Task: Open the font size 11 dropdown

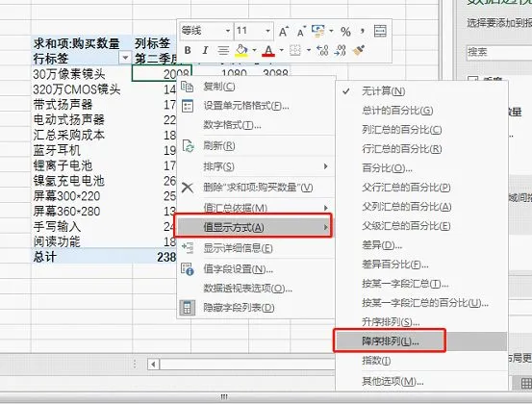Action: coord(268,31)
